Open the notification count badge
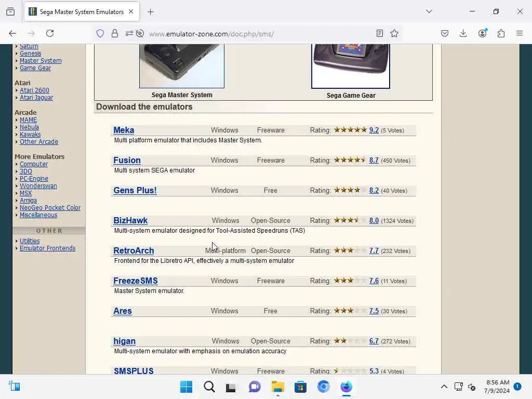This screenshot has height=399, width=532. click(x=517, y=387)
